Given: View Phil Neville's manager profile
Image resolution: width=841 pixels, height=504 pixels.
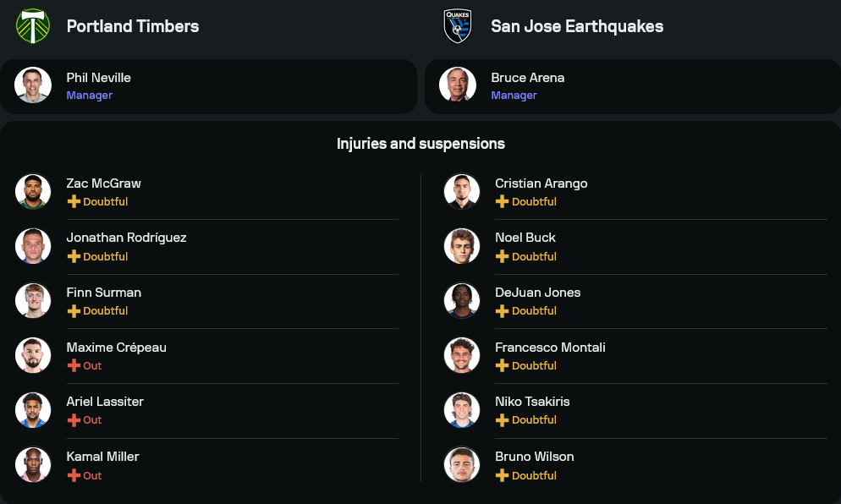Looking at the screenshot, I should (99, 78).
